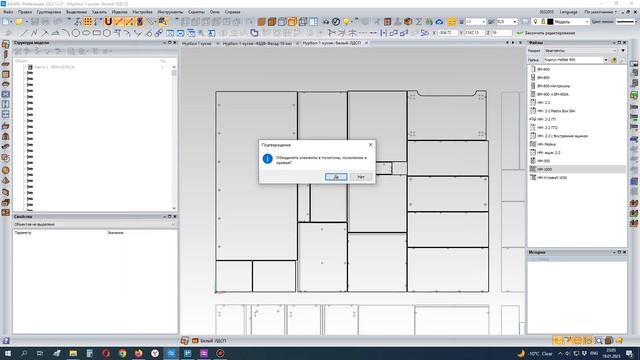
Task: Expand the Карта 1 tree node
Action: coord(24,67)
